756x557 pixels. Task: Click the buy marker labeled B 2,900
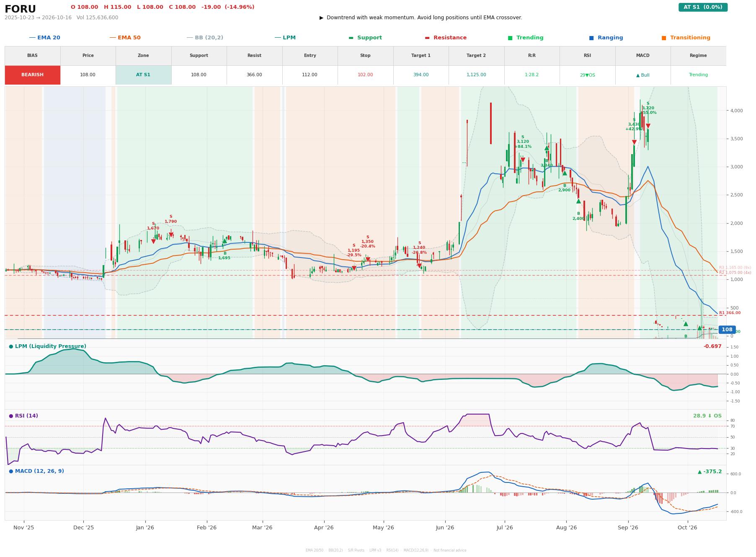(x=565, y=173)
